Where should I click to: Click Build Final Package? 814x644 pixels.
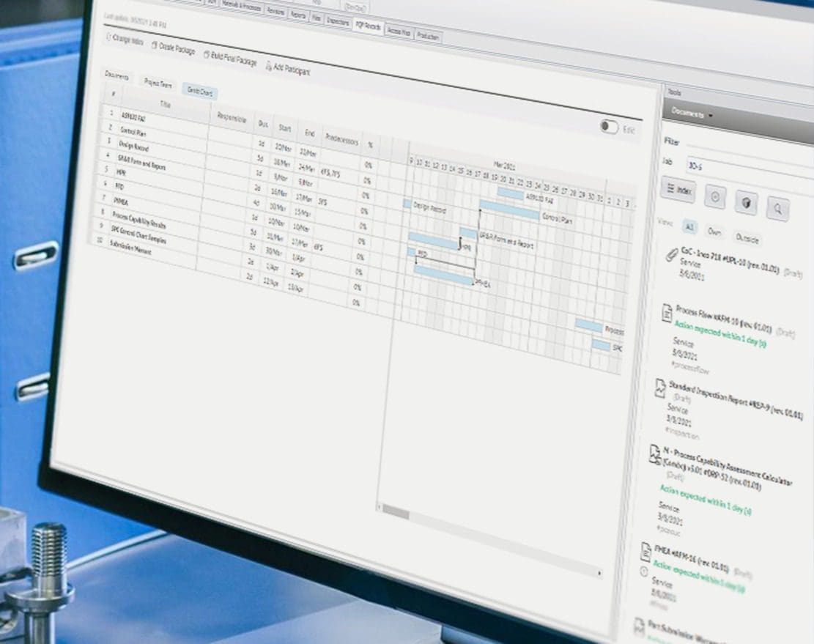coord(231,59)
